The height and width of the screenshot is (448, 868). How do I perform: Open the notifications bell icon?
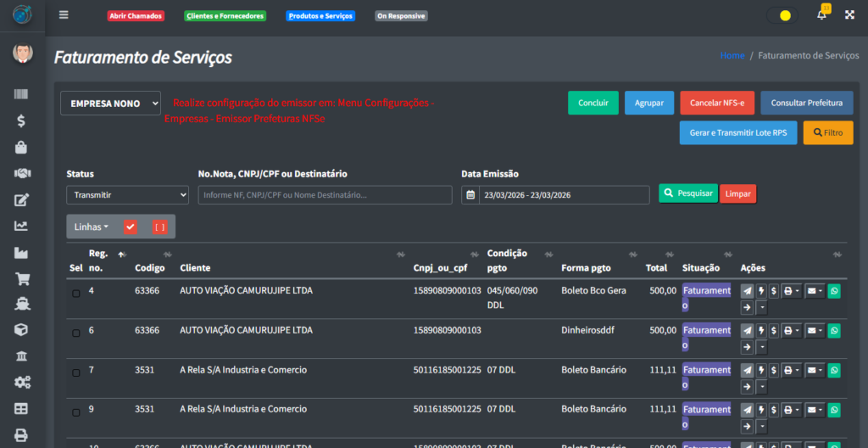click(x=821, y=15)
